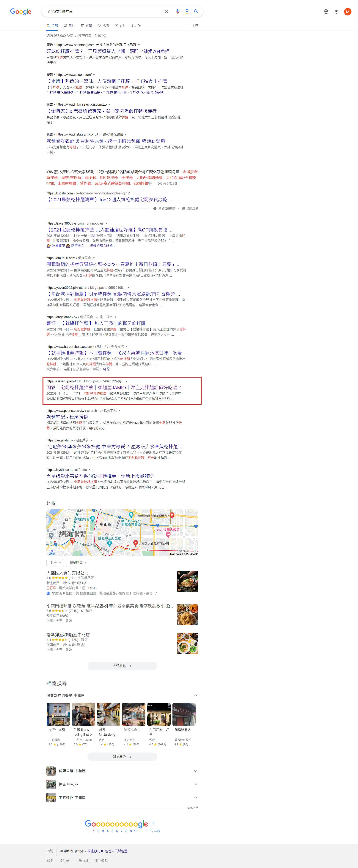This screenshot has height=868, width=358.
Task: Open the 良品牛肉麵 restaurant card
Action: tap(58, 724)
